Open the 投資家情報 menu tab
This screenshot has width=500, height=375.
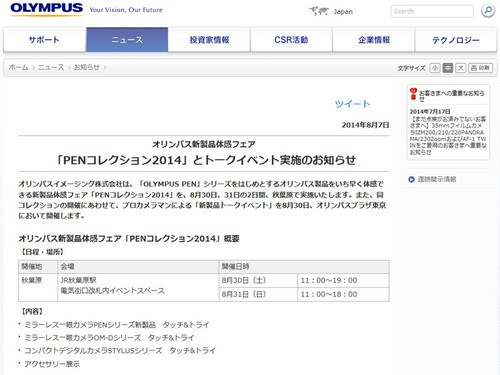209,40
